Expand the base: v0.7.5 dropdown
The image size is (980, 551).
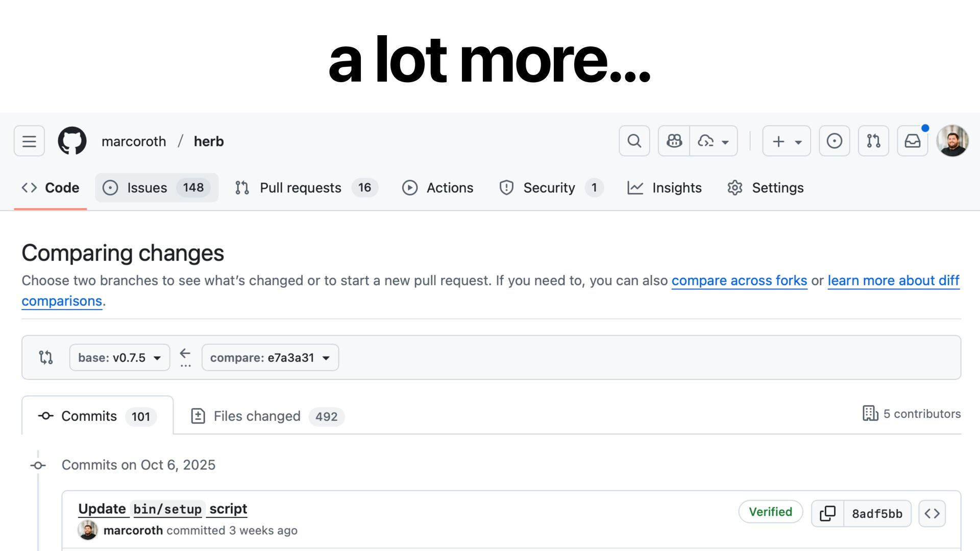click(x=119, y=358)
